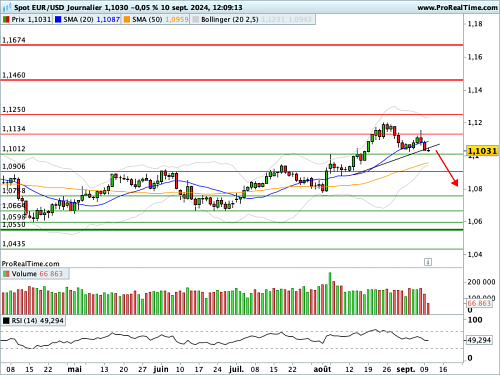This screenshot has width=500, height=375.
Task: Click the 1,1134 resistance level label
Action: (14, 129)
